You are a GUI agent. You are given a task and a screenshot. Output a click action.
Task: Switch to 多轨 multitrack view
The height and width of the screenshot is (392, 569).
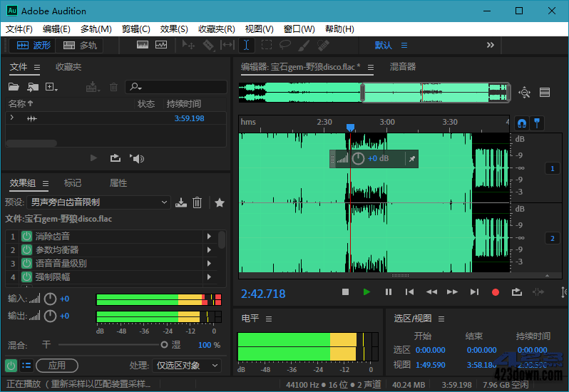80,45
